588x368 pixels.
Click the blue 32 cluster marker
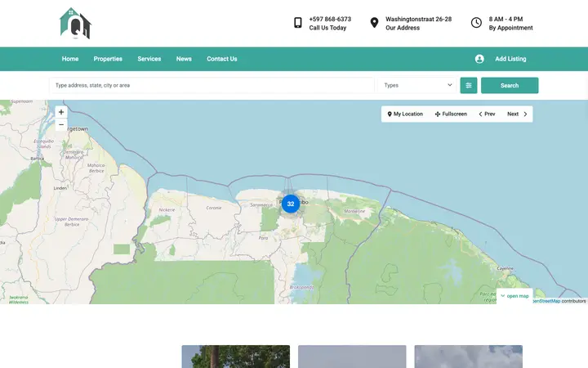(x=291, y=204)
